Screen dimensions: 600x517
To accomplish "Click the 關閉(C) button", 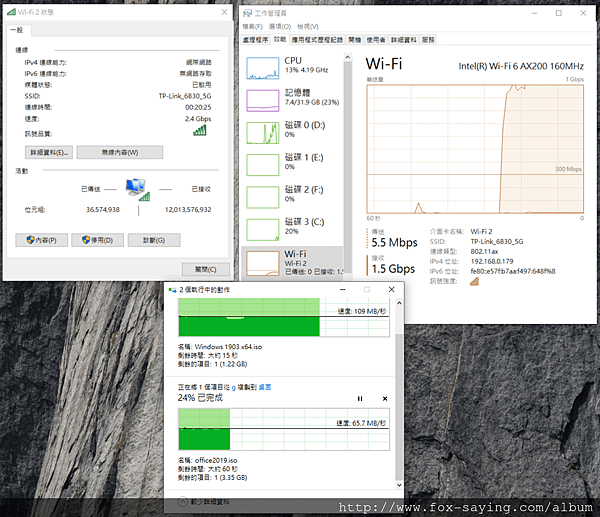I will point(206,269).
